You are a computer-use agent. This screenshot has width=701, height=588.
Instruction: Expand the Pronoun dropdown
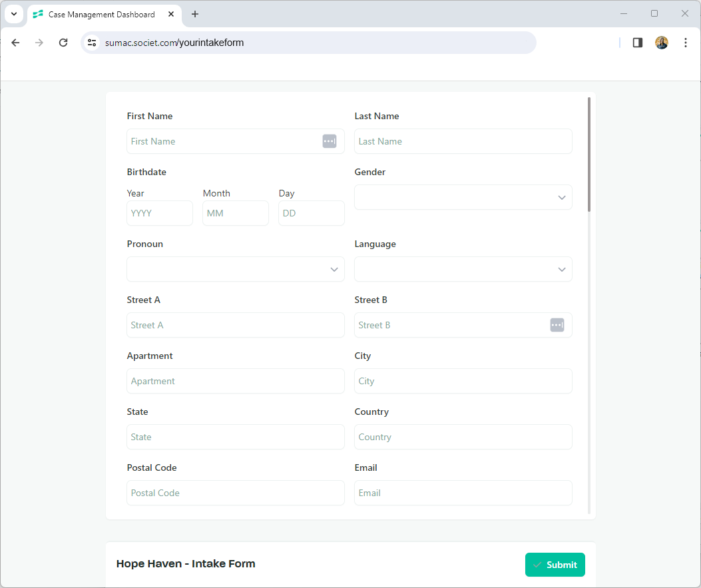tap(236, 269)
